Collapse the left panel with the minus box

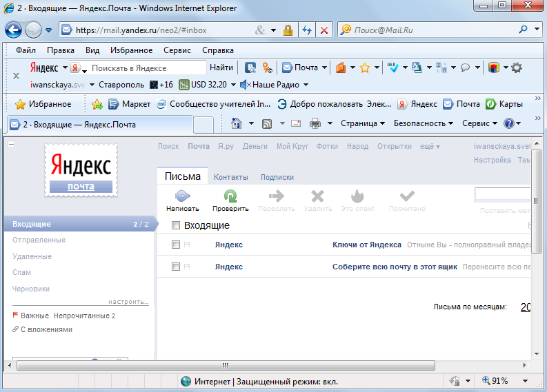[x=12, y=144]
